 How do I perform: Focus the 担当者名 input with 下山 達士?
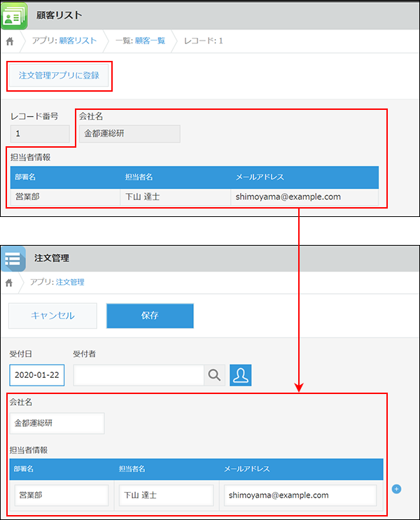coord(166,496)
